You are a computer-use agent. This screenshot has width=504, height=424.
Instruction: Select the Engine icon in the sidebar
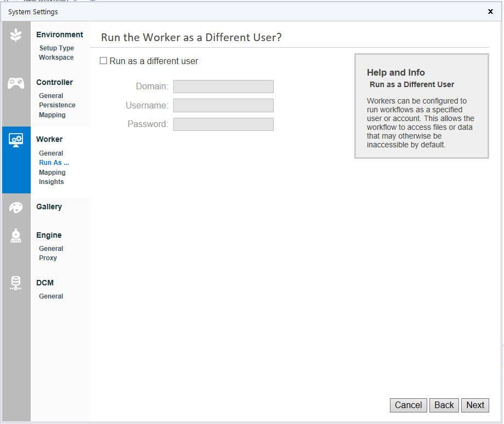coord(16,236)
